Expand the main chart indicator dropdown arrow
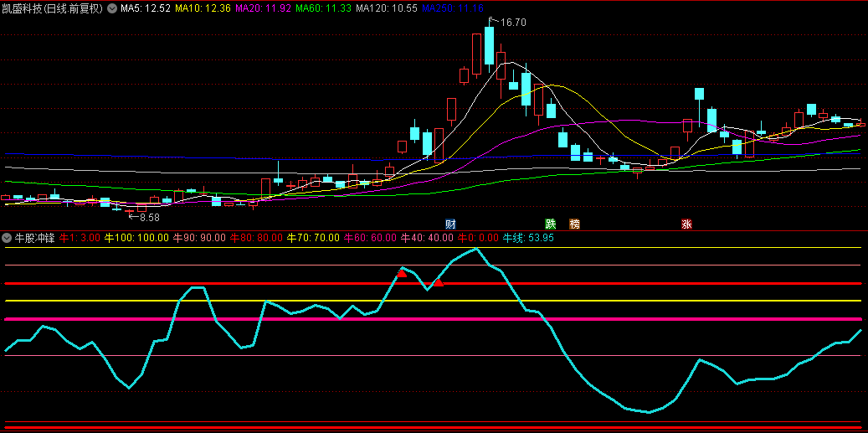Screen dimensions: 868x433 pos(112,8)
